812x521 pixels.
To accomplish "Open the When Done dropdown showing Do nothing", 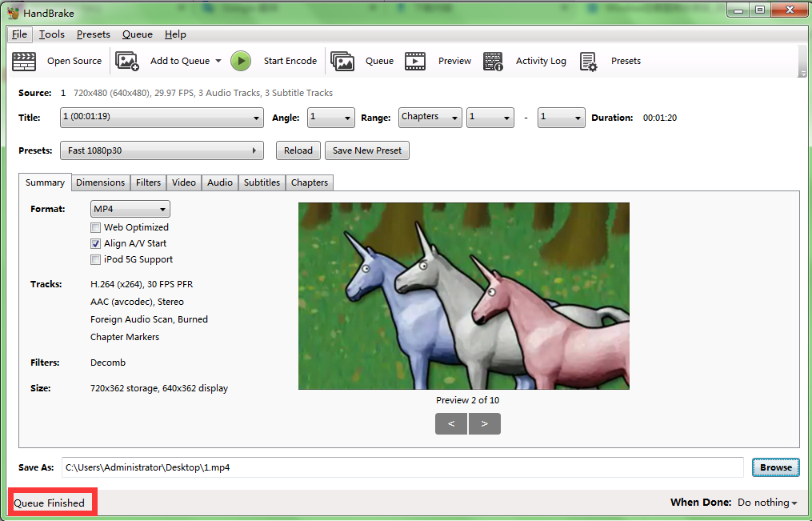I will (767, 503).
